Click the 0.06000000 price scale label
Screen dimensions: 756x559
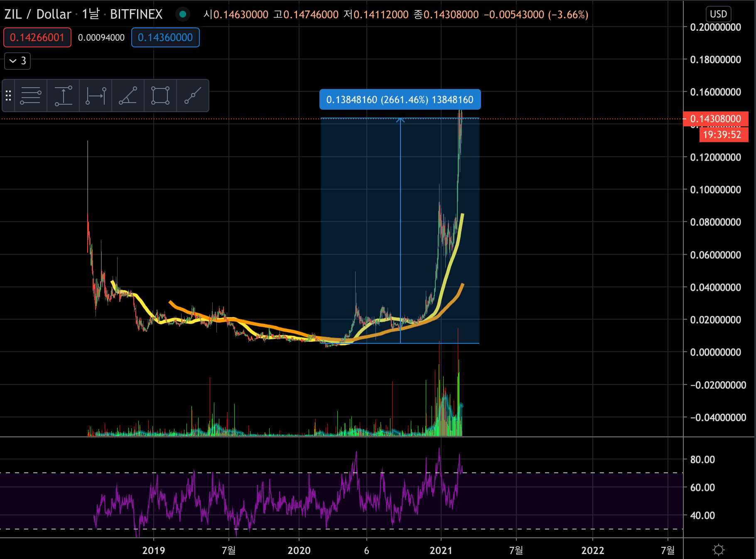click(716, 255)
